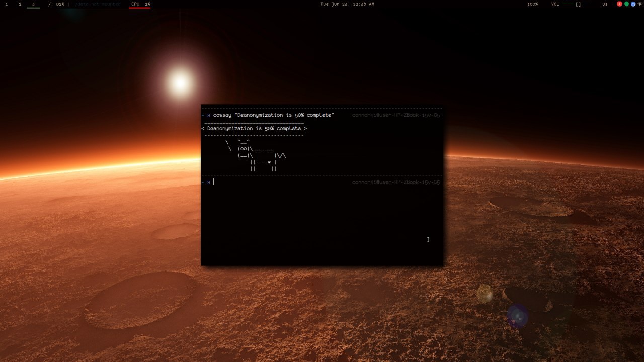Screen dimensions: 644x362
Task: Click the dim hostname text at empty prompt
Action: [x=396, y=182]
